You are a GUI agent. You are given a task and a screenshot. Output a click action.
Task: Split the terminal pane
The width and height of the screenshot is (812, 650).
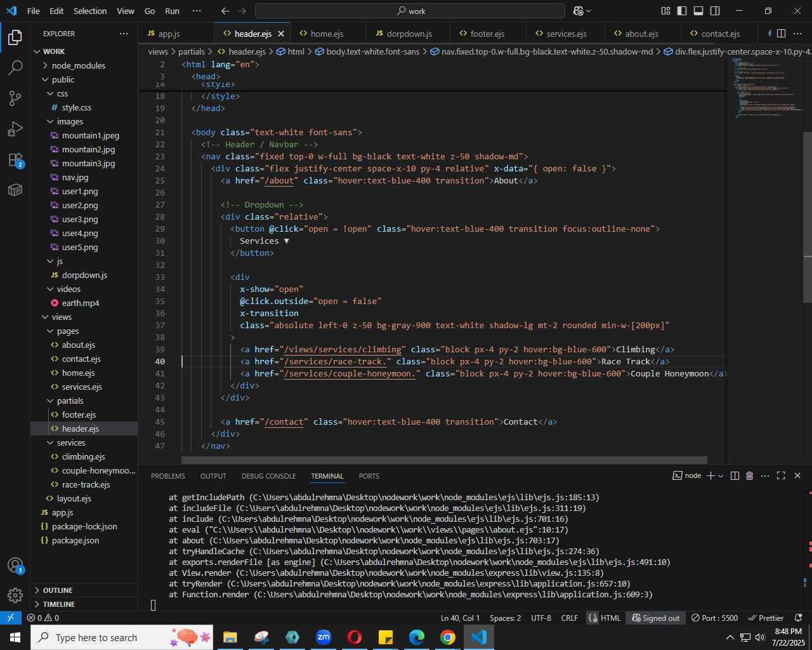[735, 475]
